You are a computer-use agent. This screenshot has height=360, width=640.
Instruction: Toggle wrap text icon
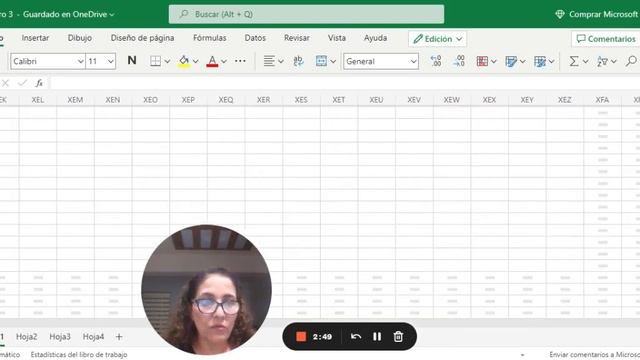298,61
